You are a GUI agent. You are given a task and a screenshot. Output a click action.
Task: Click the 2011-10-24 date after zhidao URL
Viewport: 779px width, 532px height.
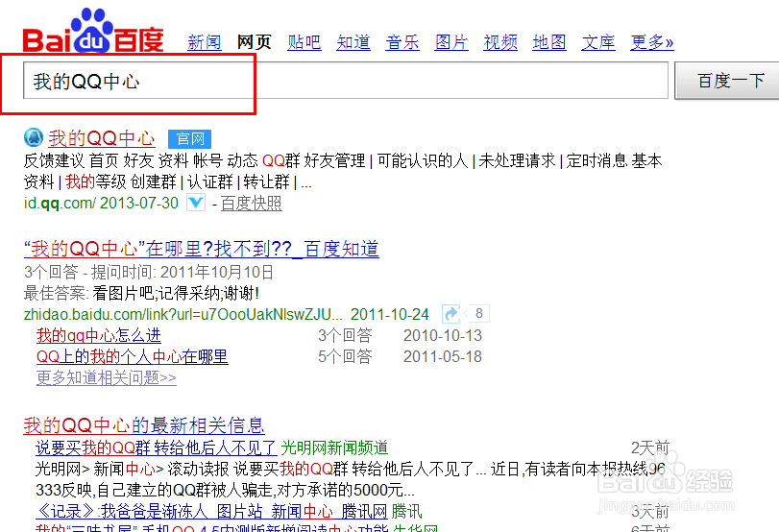click(390, 314)
